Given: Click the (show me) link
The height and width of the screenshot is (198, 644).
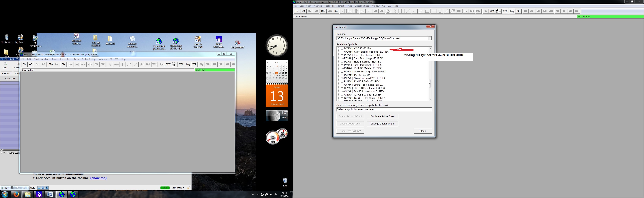Looking at the screenshot, I should click(98, 178).
